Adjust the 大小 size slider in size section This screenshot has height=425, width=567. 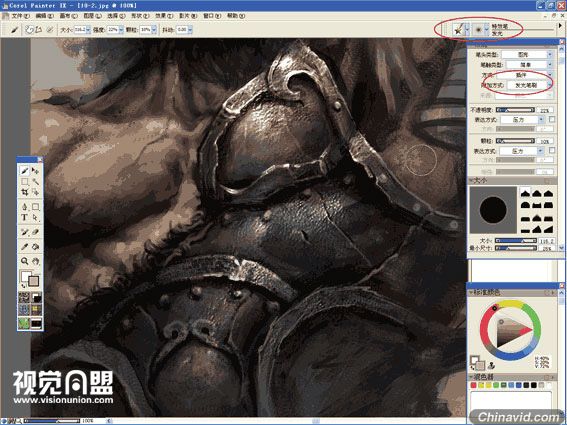click(x=515, y=241)
